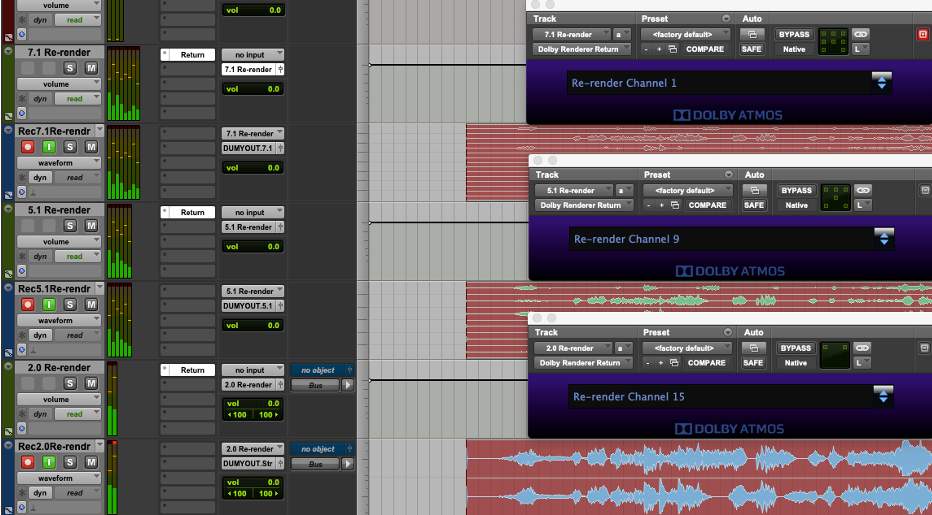Open factory default preset menu in 5.1 plug-in

[x=687, y=190]
